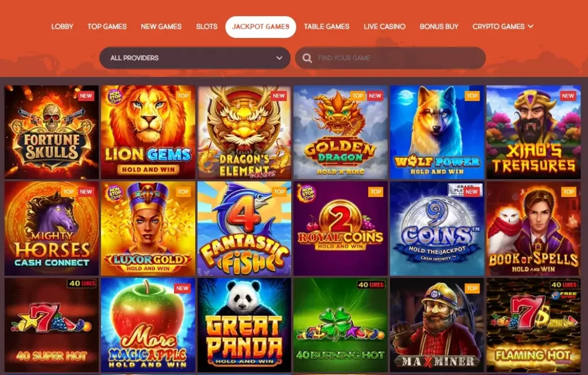
Task: Open the Lobby link
Action: click(62, 26)
